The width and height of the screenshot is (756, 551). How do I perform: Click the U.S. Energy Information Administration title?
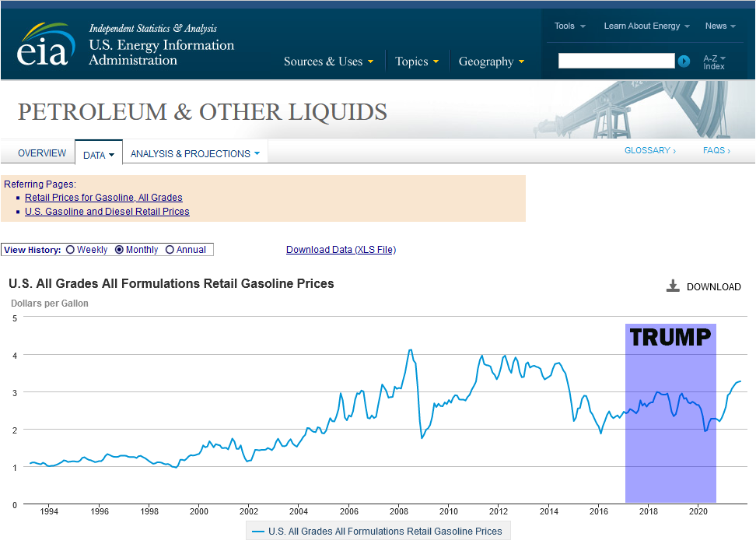(161, 52)
